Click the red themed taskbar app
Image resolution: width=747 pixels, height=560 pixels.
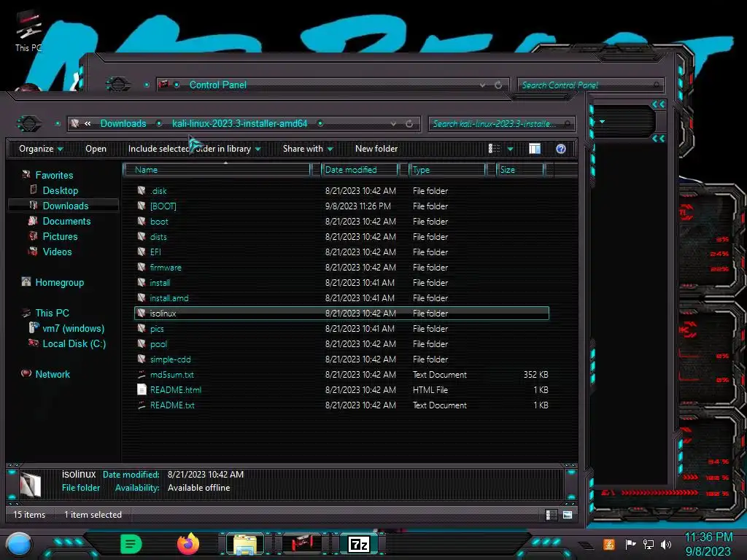[302, 543]
